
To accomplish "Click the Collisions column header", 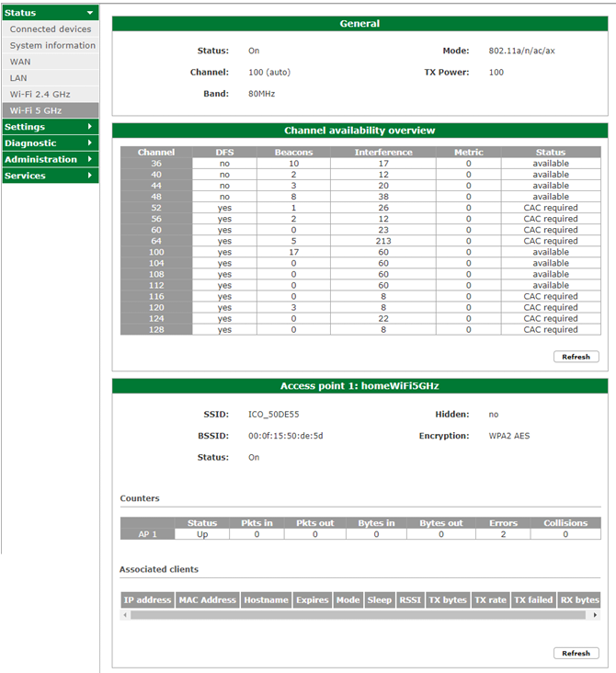I will [565, 523].
